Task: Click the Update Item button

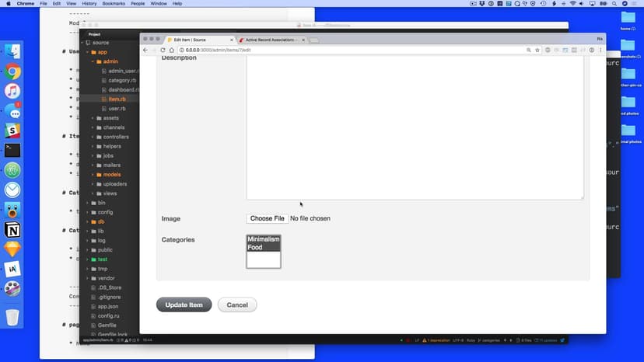Action: tap(184, 305)
